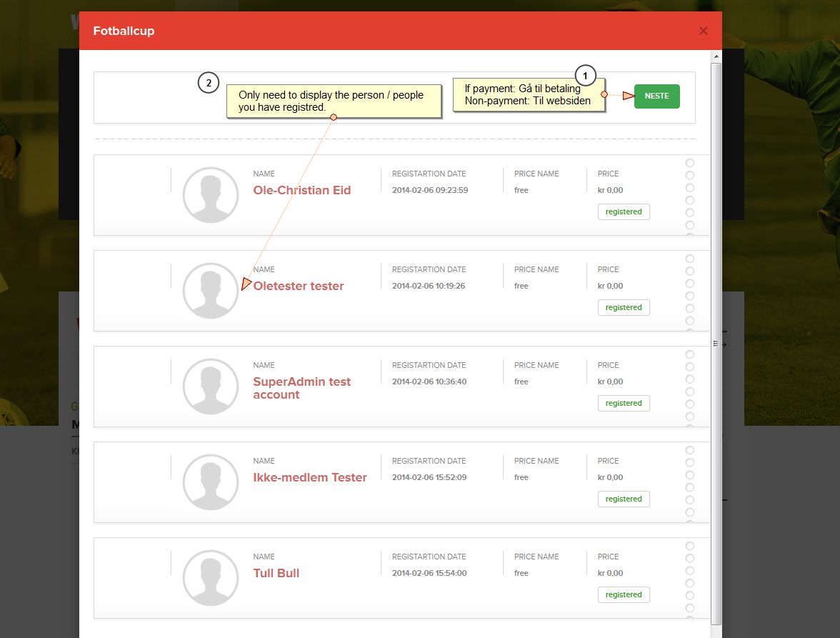Click Ole-Christian Eid's avatar picture

click(211, 195)
